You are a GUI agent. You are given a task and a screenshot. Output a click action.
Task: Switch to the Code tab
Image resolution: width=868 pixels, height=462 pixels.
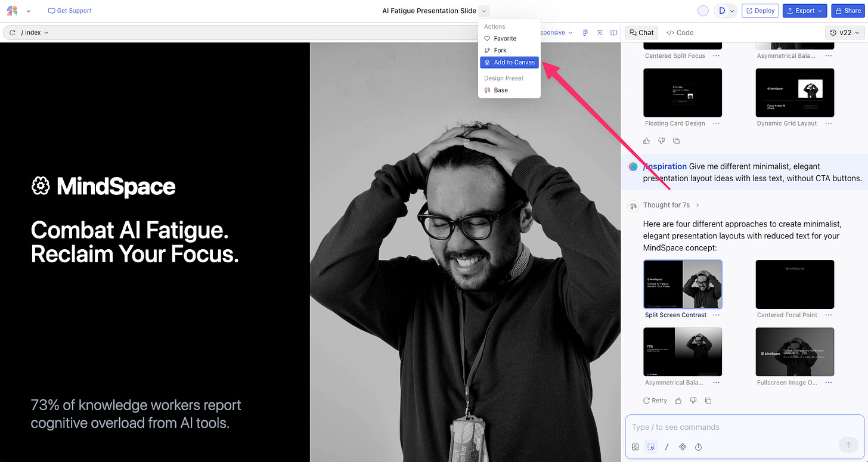click(x=680, y=33)
